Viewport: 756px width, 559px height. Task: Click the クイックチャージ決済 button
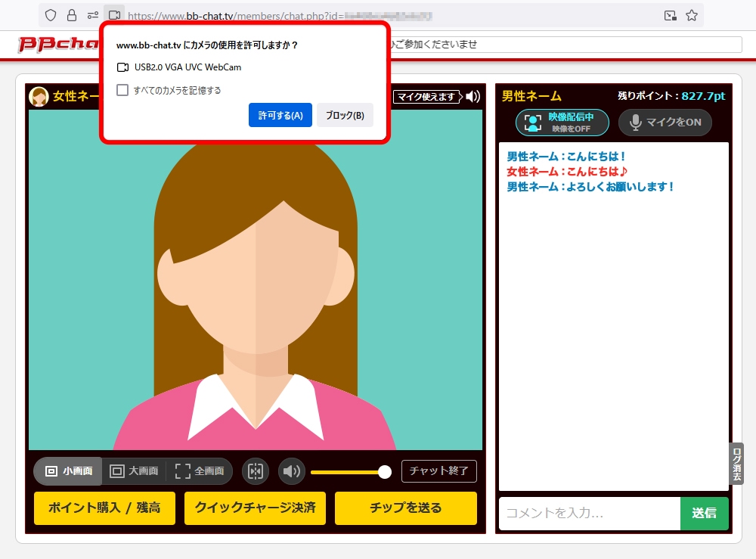[255, 508]
